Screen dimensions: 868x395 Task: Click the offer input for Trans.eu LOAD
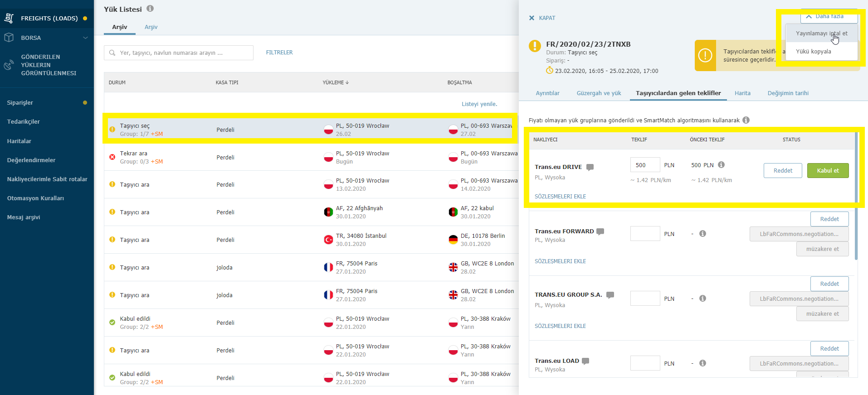click(645, 363)
